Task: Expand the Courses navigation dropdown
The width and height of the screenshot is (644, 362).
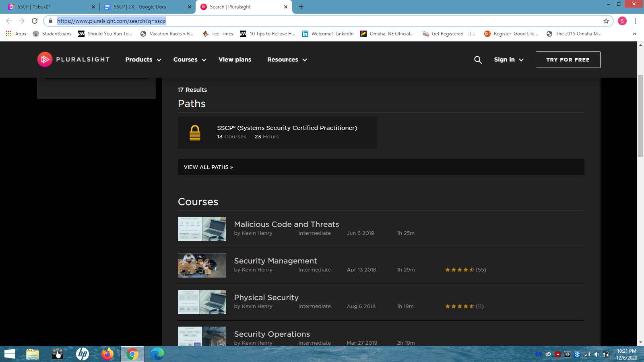Action: point(190,60)
